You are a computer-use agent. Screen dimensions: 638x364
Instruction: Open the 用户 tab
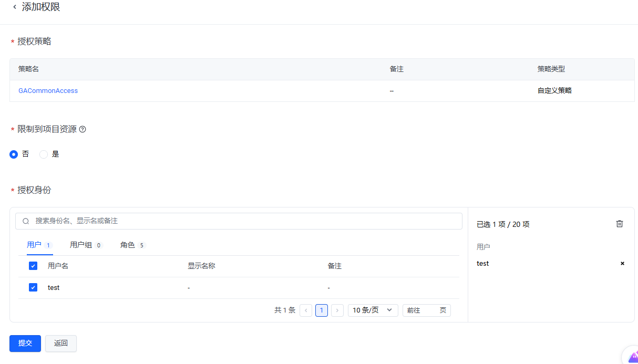click(34, 245)
